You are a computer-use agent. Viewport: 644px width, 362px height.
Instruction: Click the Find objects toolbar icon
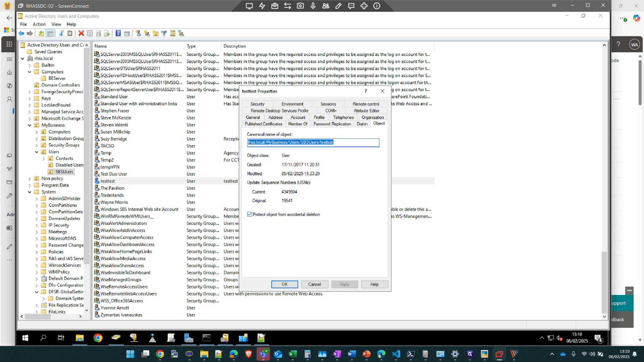[173, 33]
